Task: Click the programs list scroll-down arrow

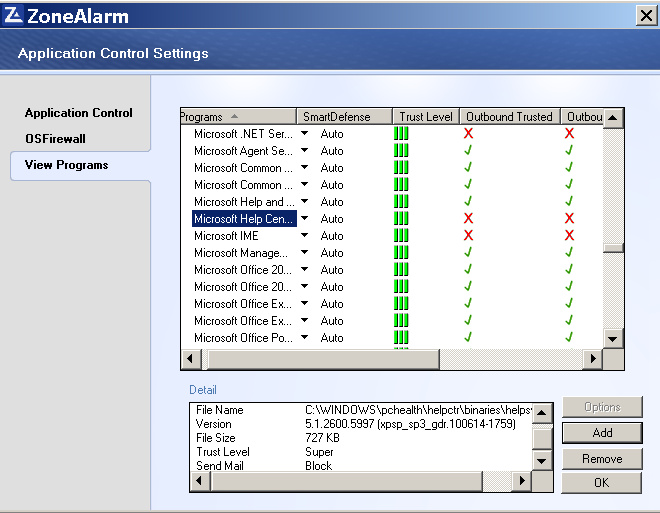Action: pyautogui.click(x=613, y=339)
